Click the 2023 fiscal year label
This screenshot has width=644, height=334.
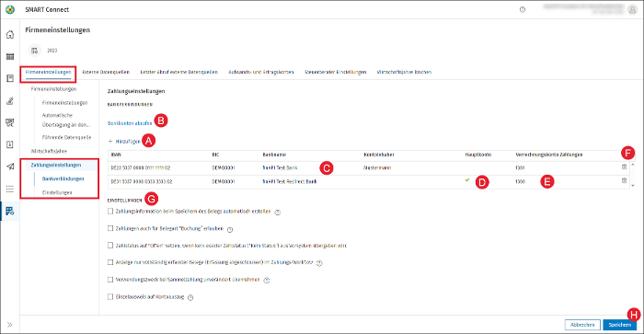click(x=52, y=51)
